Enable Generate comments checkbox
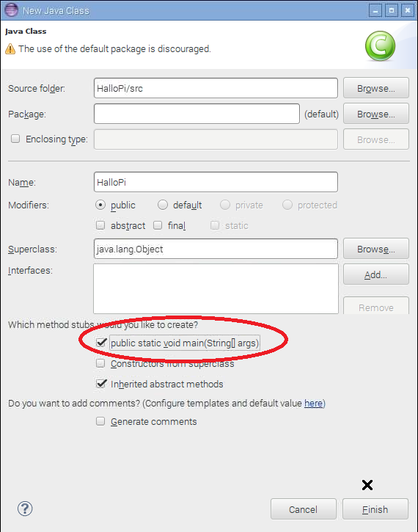 [100, 421]
